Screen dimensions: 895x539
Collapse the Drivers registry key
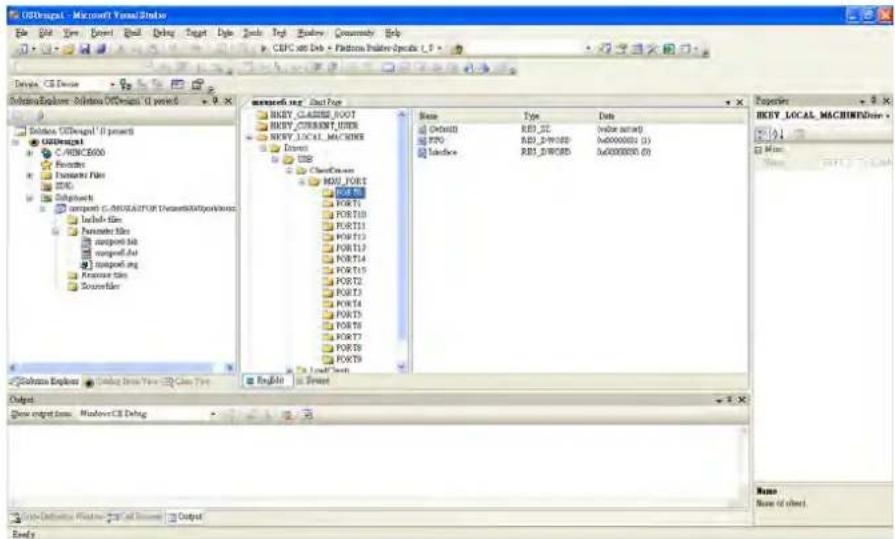pyautogui.click(x=263, y=148)
